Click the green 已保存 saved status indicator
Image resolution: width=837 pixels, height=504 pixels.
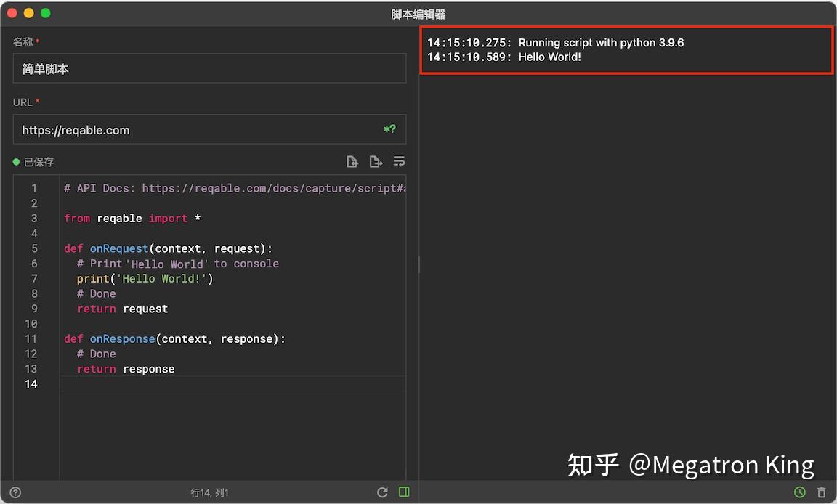click(33, 162)
